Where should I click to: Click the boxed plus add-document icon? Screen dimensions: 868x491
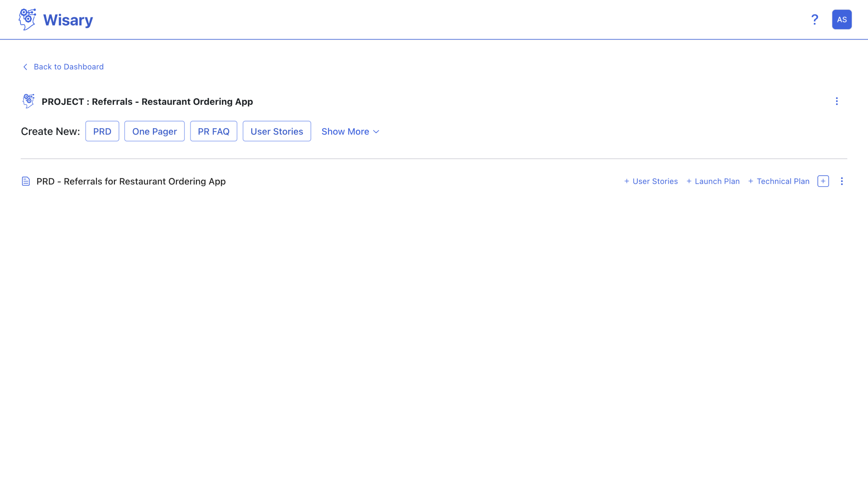tap(823, 181)
